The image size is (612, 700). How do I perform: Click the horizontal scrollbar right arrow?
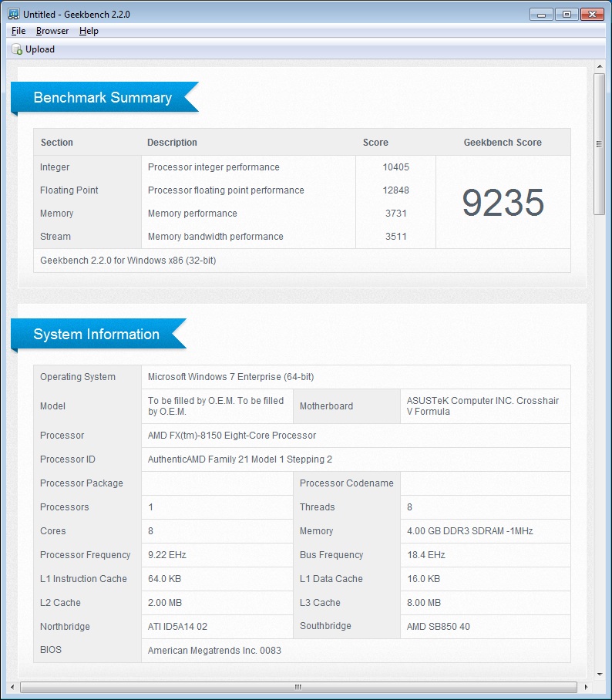pyautogui.click(x=586, y=687)
